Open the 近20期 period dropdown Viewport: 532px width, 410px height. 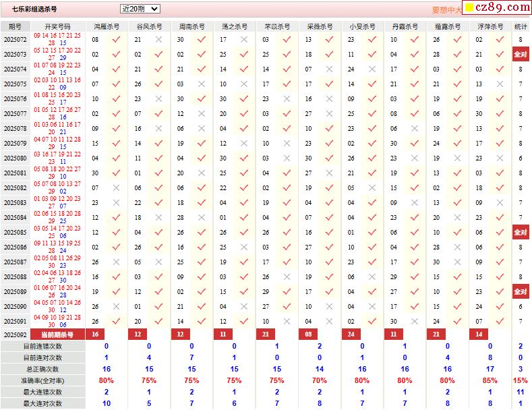click(x=140, y=9)
